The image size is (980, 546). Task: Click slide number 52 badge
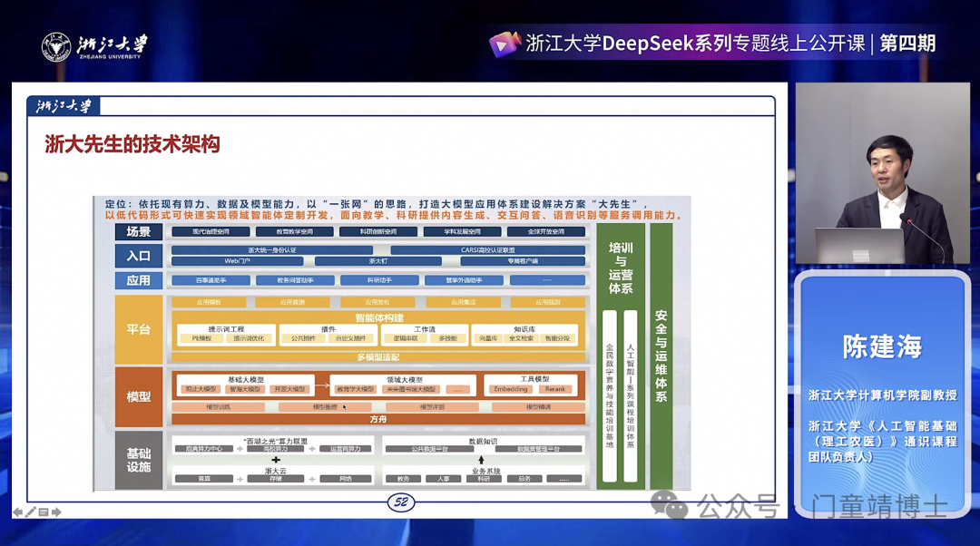[x=401, y=502]
